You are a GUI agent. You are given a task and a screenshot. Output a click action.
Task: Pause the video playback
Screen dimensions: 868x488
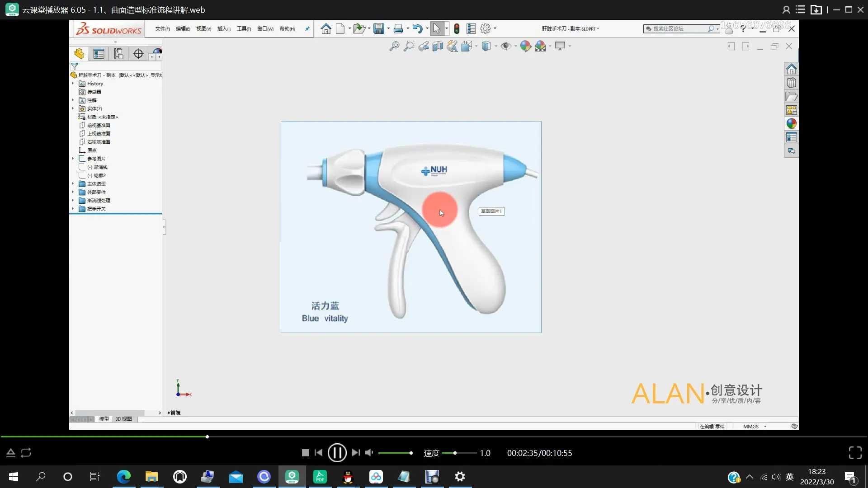[337, 453]
